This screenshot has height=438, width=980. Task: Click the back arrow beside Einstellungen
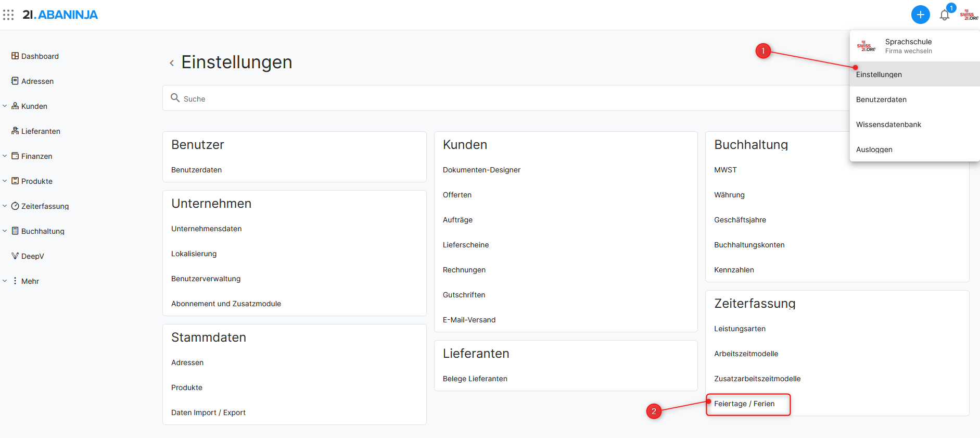point(172,63)
